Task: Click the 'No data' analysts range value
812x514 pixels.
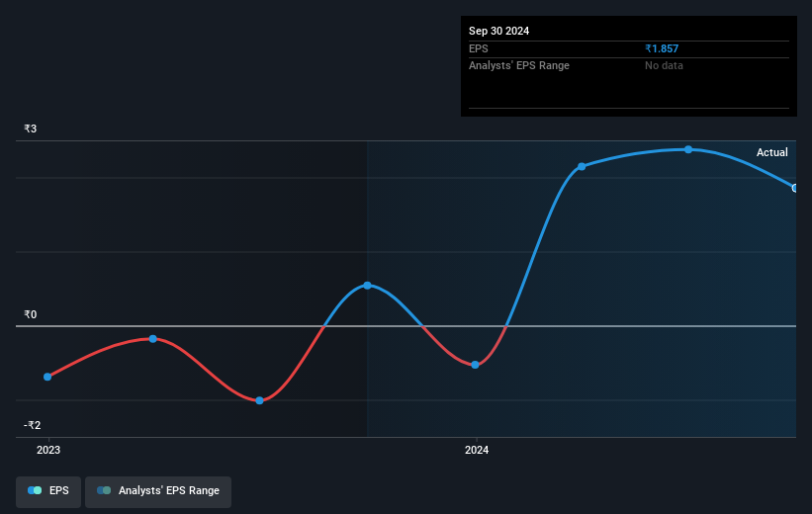Action: 664,66
